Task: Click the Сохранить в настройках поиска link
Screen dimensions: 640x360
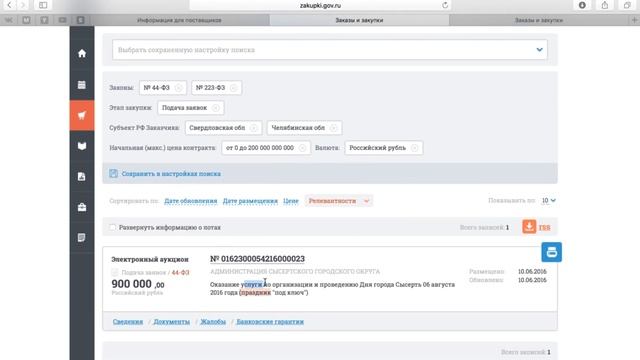Action: pos(171,174)
